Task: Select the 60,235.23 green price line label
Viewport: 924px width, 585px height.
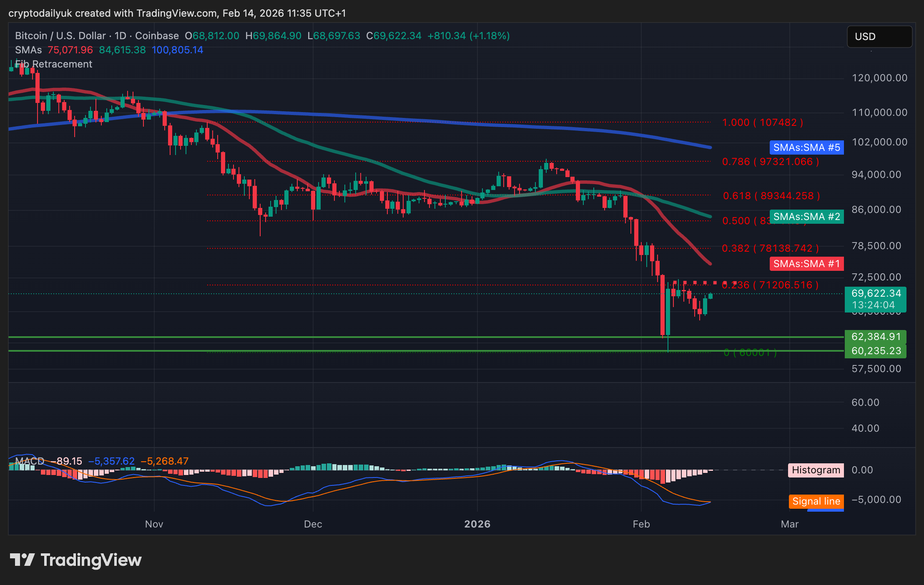Action: [x=875, y=351]
